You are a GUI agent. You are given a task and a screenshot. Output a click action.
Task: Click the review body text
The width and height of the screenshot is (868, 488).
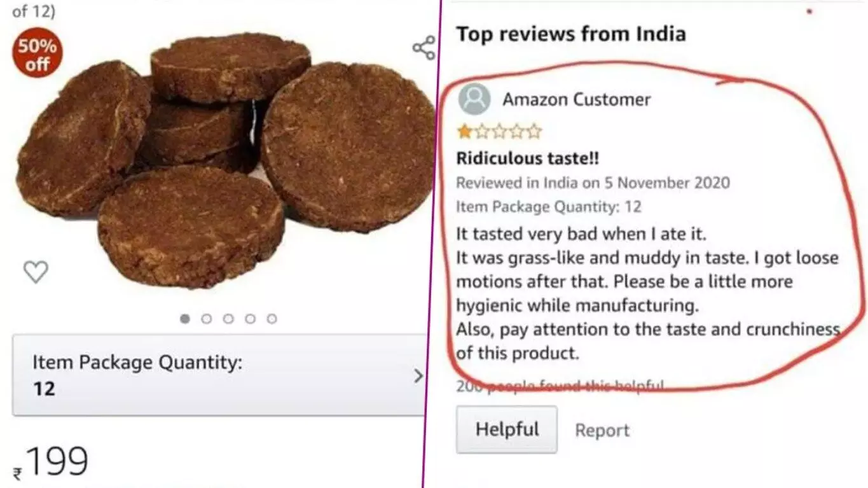[x=648, y=293]
